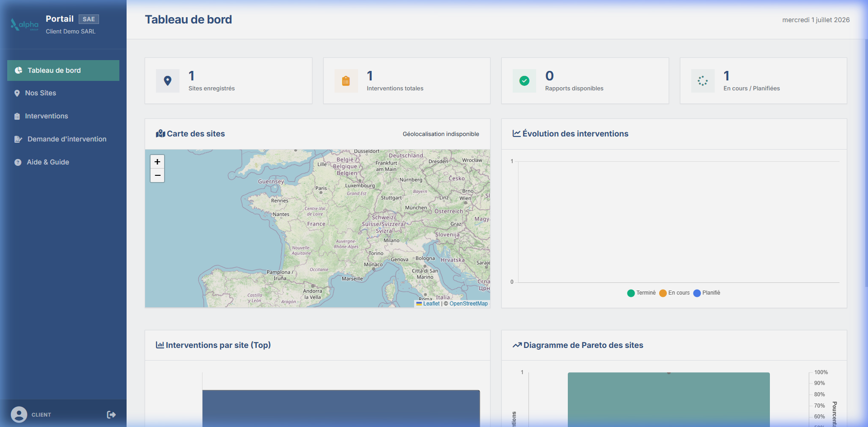Toggle the Planifié legend series

click(x=707, y=293)
